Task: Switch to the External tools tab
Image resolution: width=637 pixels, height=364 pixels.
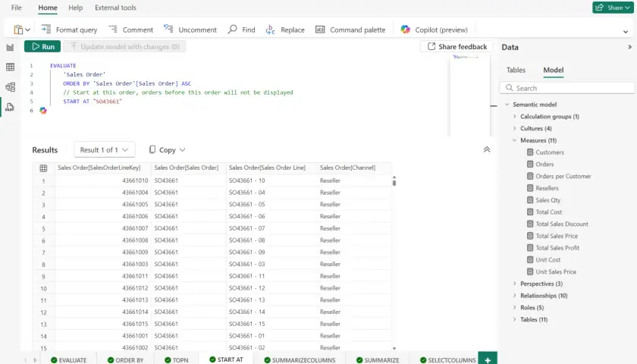Action: click(x=115, y=8)
